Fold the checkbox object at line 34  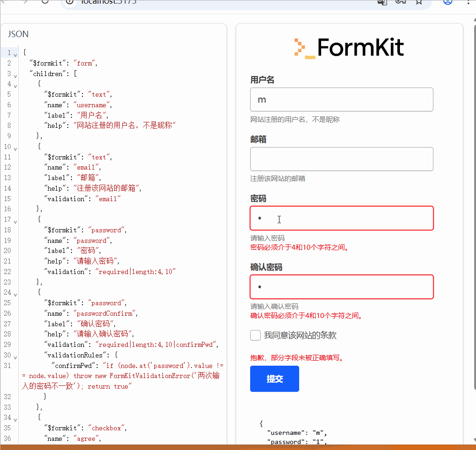(x=15, y=420)
